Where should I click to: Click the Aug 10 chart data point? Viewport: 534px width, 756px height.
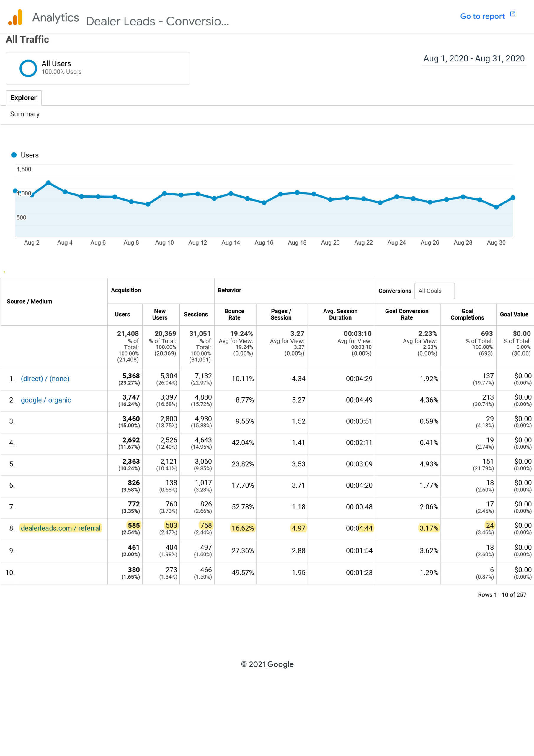click(164, 194)
